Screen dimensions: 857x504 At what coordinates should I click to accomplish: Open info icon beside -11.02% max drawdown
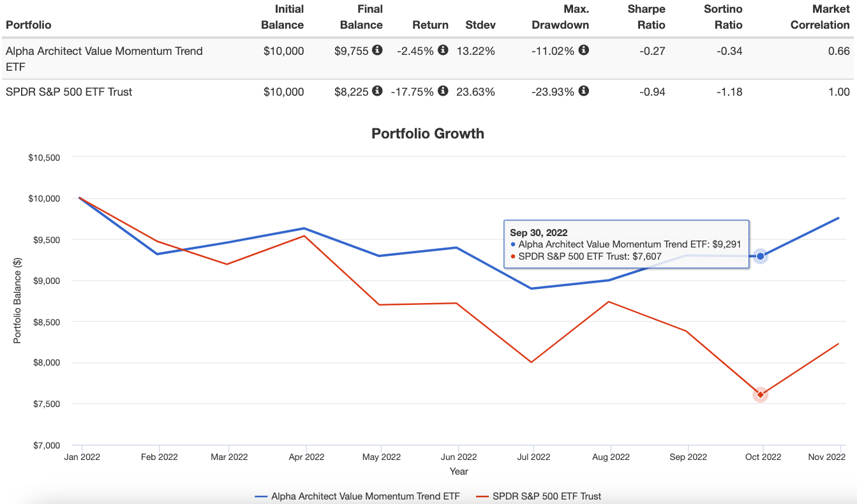(x=583, y=50)
